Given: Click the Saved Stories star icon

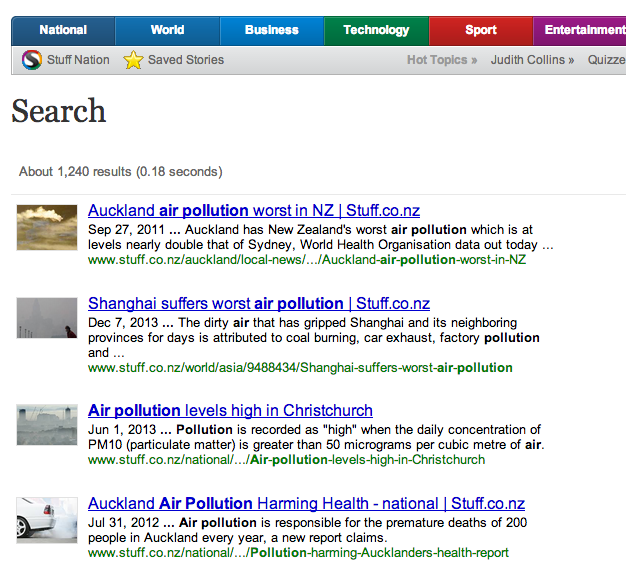Looking at the screenshot, I should 133,60.
